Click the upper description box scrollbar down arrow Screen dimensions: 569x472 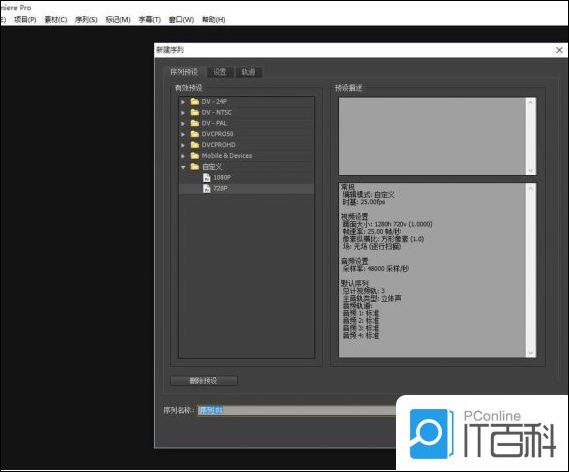(531, 170)
